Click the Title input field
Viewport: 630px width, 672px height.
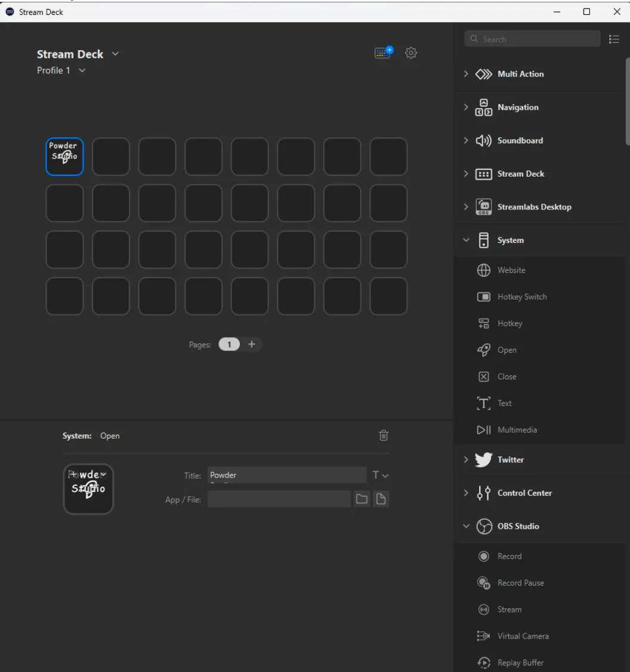(x=287, y=475)
